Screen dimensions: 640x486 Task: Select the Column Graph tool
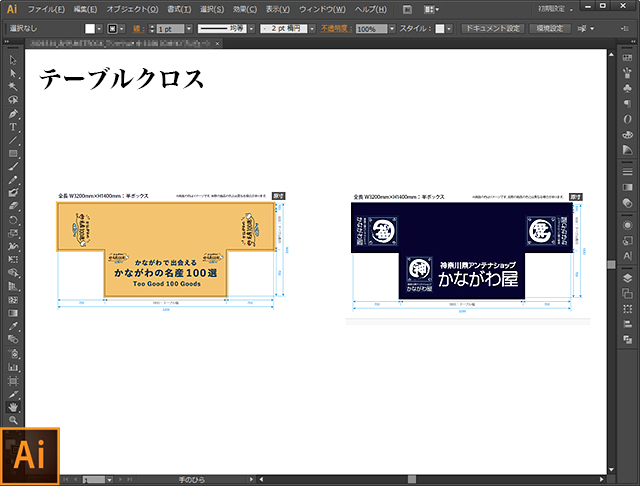click(x=13, y=367)
